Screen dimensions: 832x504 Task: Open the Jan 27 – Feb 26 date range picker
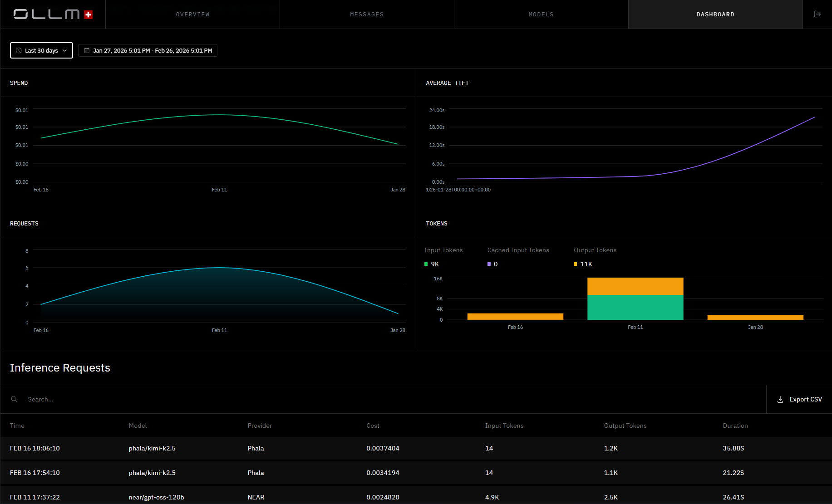148,50
